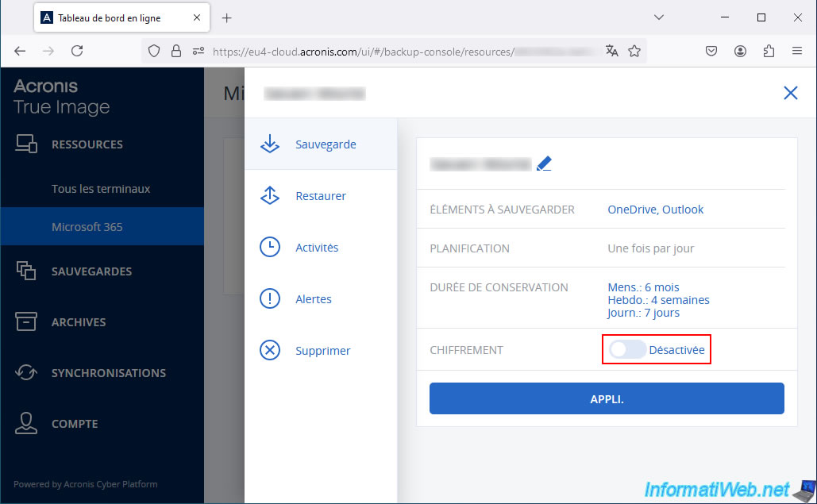Image resolution: width=817 pixels, height=504 pixels.
Task: Click the translate page icon
Action: [x=611, y=51]
